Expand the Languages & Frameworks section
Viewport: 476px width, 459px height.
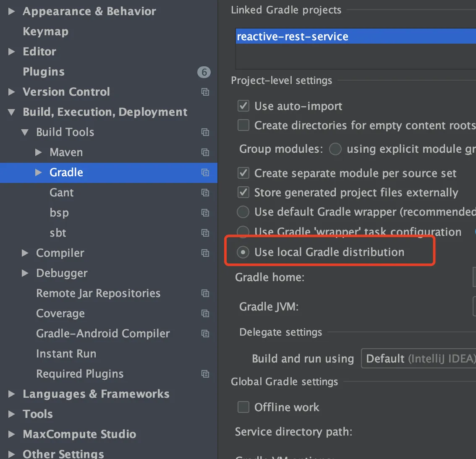(x=11, y=394)
